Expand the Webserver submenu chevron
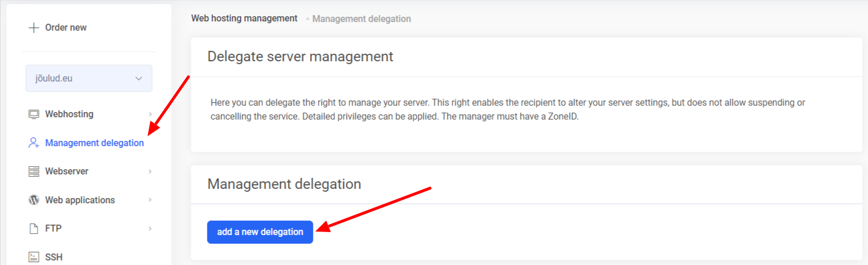The image size is (868, 265). pyautogui.click(x=150, y=171)
